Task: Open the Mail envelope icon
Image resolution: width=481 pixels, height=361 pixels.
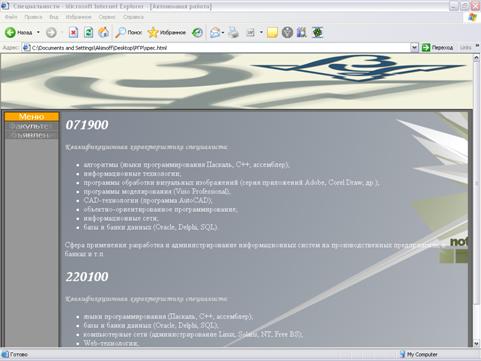Action: (215, 32)
